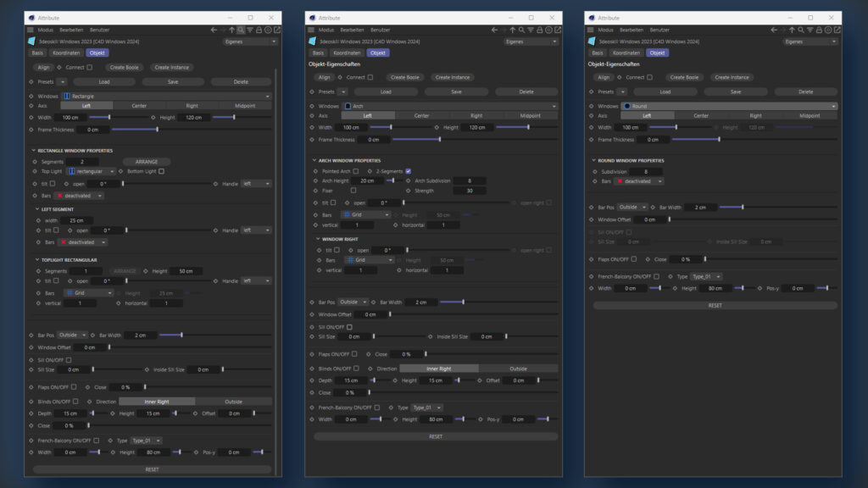Open hamburger menu in Rectangle Attribute window
Viewport: 868px width, 488px height.
(x=31, y=30)
